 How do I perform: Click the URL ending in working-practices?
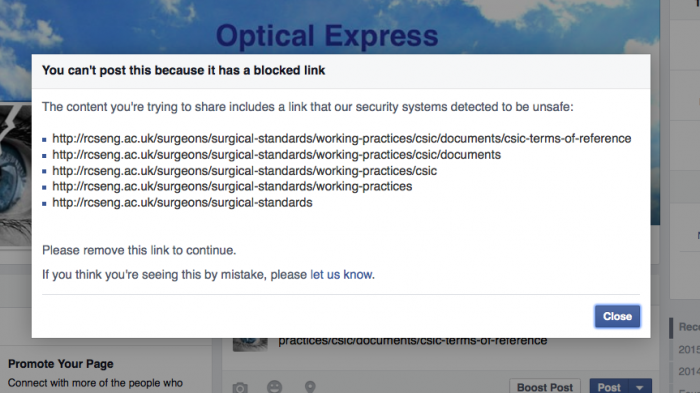pos(232,187)
